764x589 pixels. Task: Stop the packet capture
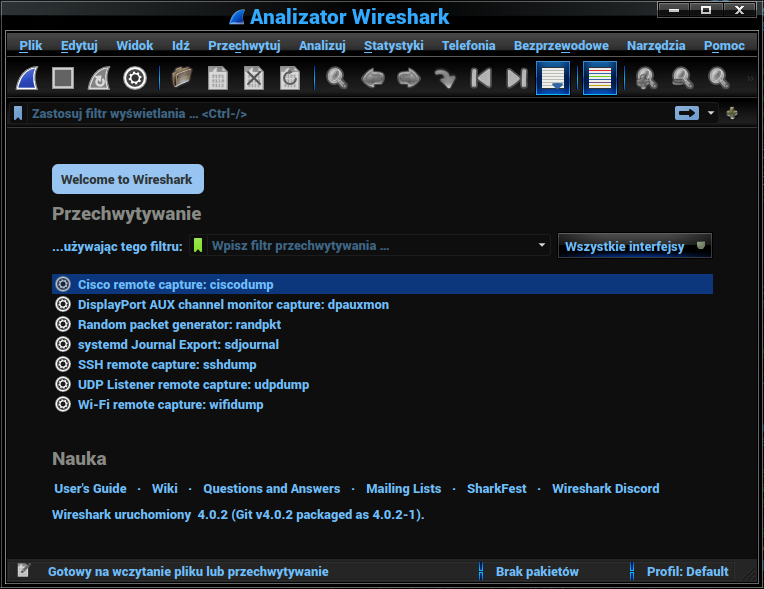(x=63, y=78)
